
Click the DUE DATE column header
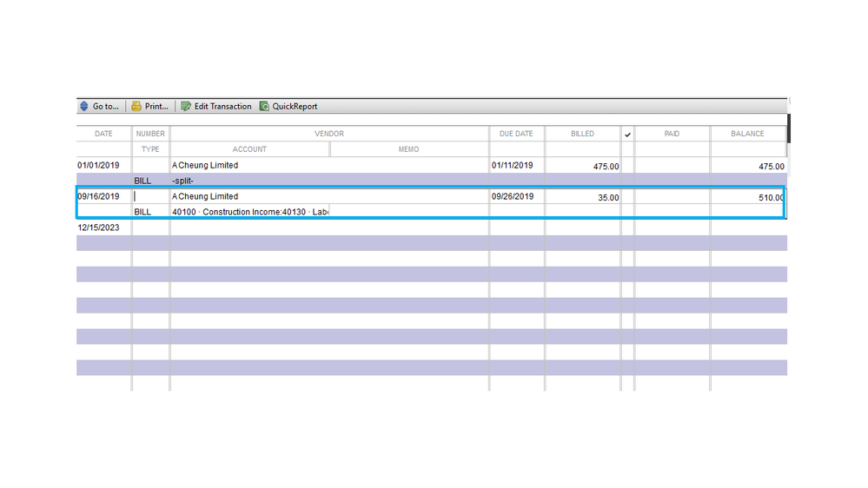(516, 134)
